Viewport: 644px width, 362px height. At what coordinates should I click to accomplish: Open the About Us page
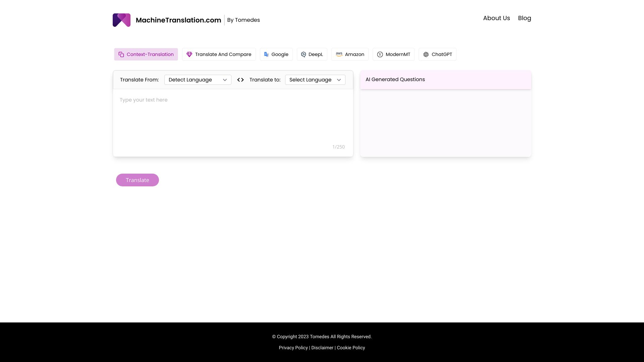click(496, 18)
